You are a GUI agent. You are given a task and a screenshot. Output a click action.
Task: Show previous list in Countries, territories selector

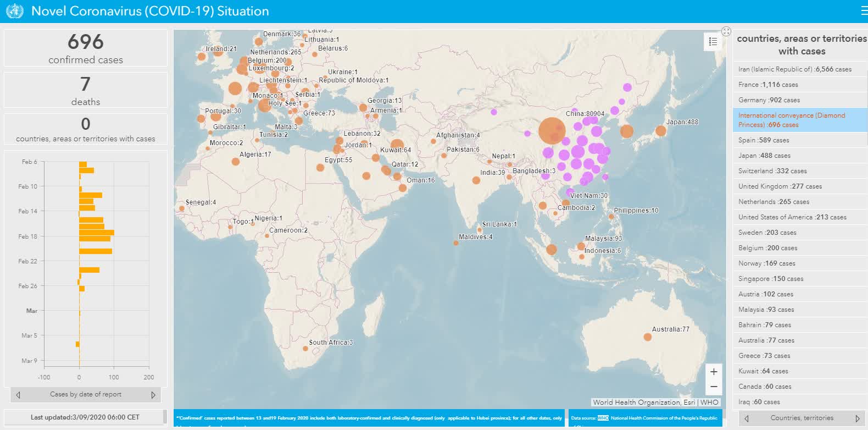(x=746, y=418)
